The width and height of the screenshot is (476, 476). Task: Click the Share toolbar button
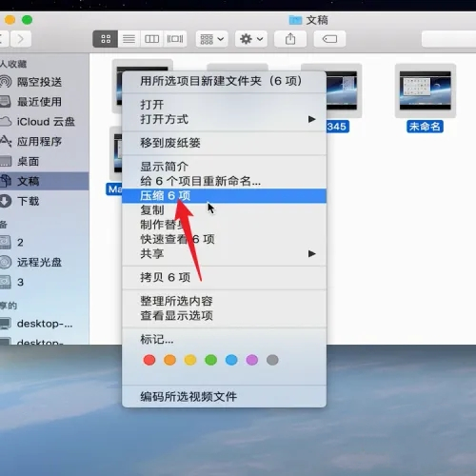pyautogui.click(x=290, y=39)
